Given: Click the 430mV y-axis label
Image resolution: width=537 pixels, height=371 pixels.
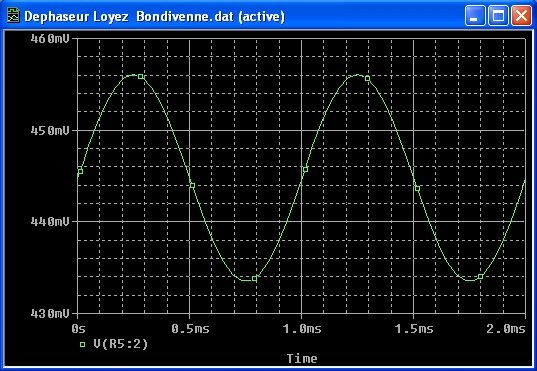Looking at the screenshot, I should 50,313.
